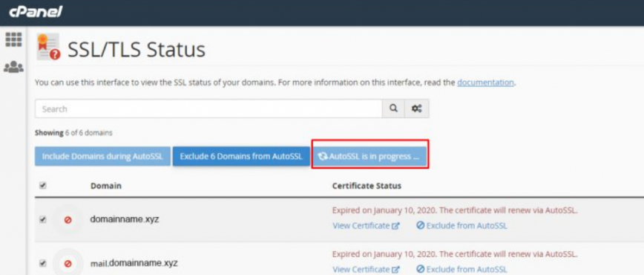The height and width of the screenshot is (275, 644).
Task: Focus the Search input field
Action: [208, 109]
